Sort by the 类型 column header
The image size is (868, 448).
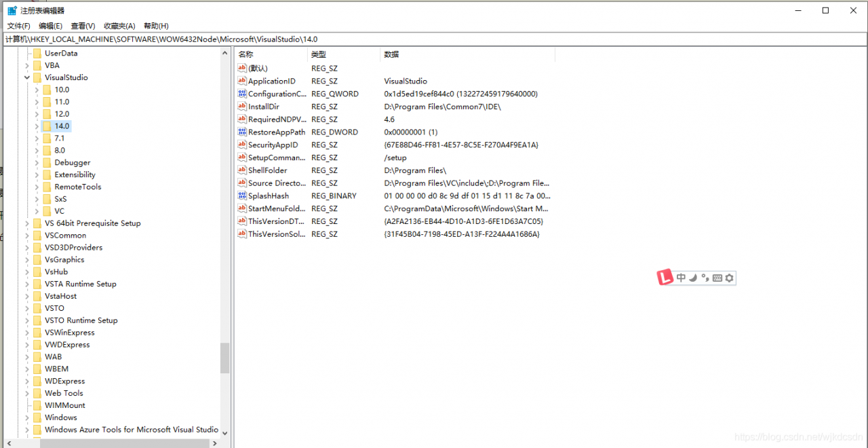click(x=344, y=54)
